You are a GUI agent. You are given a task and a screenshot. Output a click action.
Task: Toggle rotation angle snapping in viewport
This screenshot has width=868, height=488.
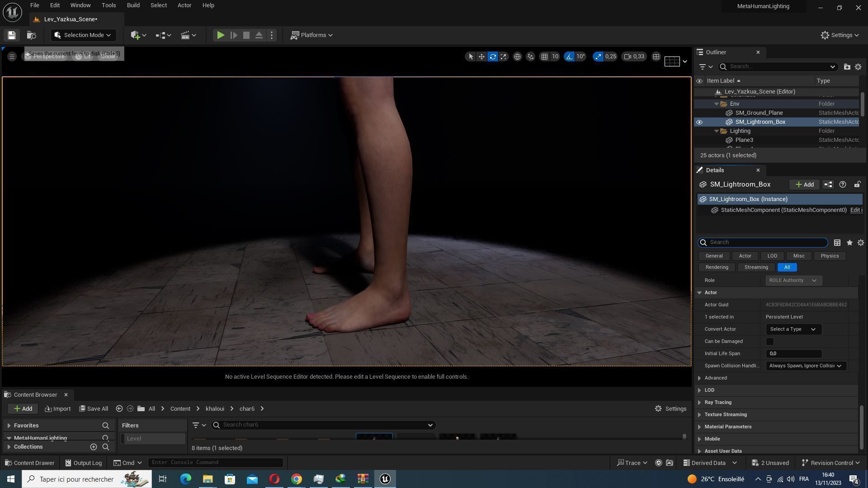pyautogui.click(x=569, y=56)
